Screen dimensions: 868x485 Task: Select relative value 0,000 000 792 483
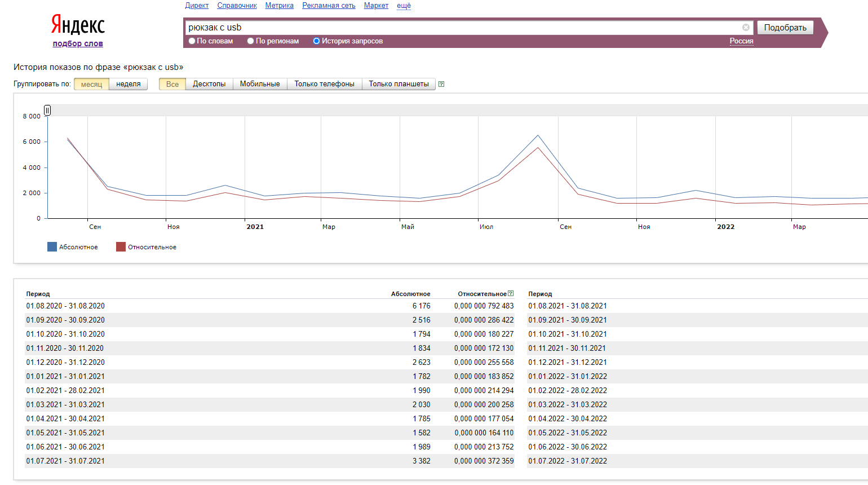(484, 306)
